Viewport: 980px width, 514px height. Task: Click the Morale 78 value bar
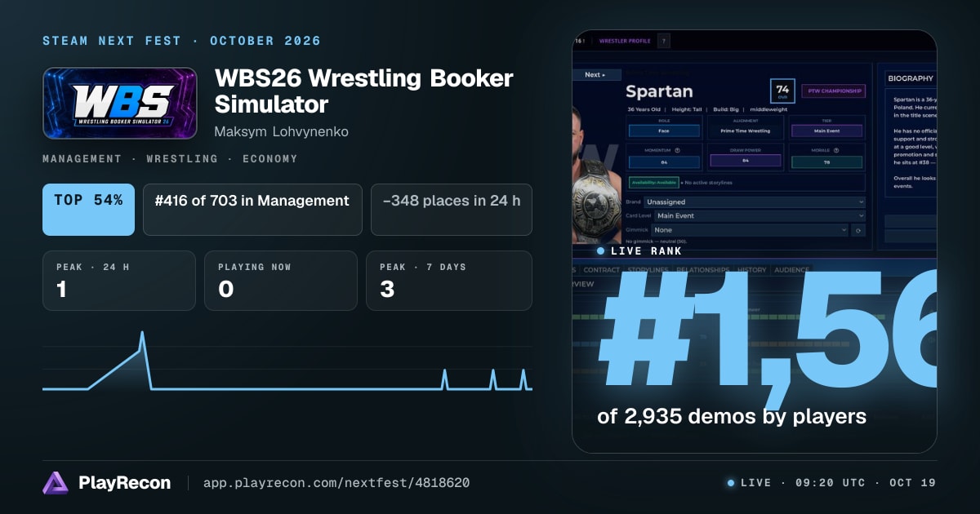pyautogui.click(x=826, y=162)
